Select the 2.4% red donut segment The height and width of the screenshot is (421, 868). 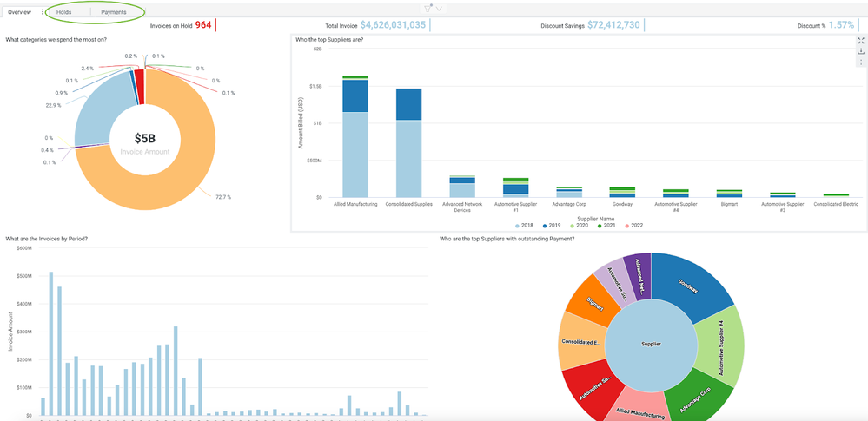point(140,87)
